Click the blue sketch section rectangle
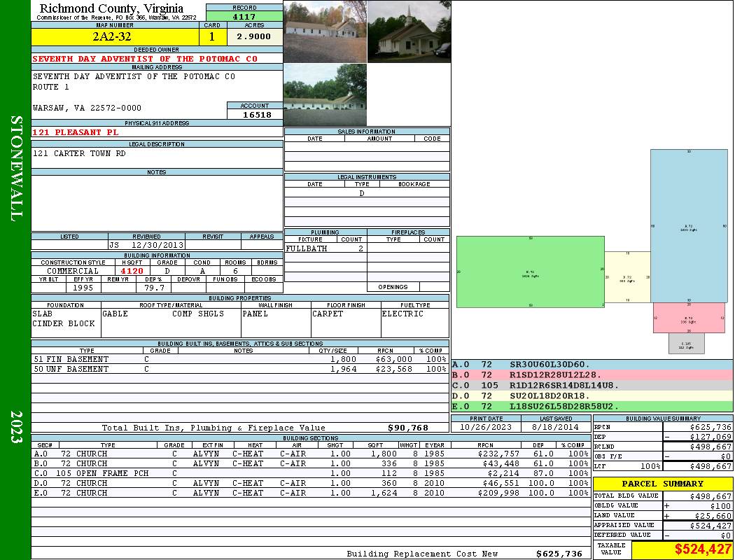Image resolution: width=735 pixels, height=560 pixels. pyautogui.click(x=689, y=226)
